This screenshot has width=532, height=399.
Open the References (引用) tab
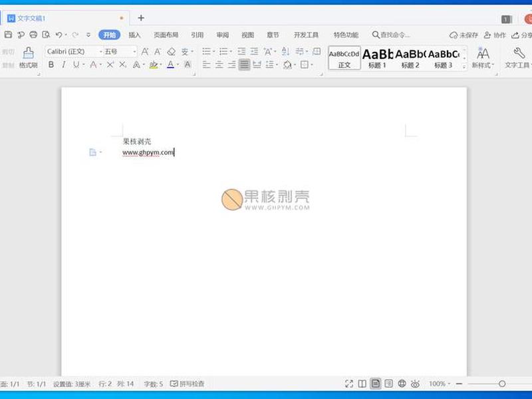click(197, 35)
